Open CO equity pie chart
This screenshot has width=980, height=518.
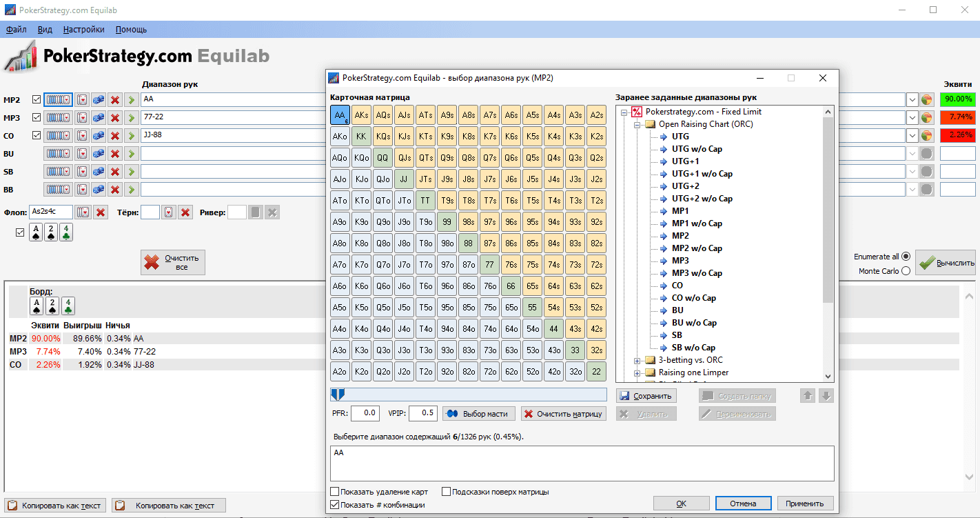927,136
